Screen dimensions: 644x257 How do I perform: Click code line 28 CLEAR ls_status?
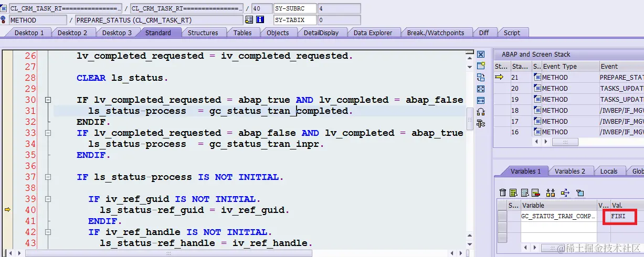(122, 78)
